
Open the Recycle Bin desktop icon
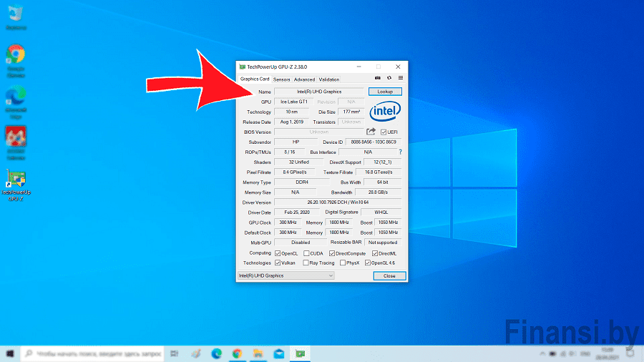16,17
